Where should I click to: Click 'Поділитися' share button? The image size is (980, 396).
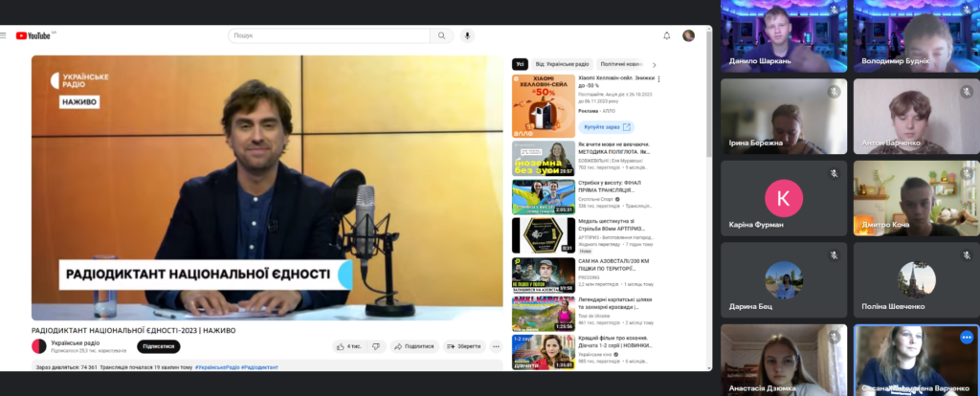click(x=415, y=346)
